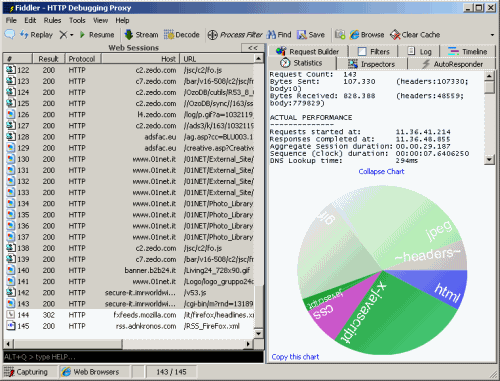Viewport: 500px width, 381px height.
Task: Select session 138 script icon
Action: (11, 248)
